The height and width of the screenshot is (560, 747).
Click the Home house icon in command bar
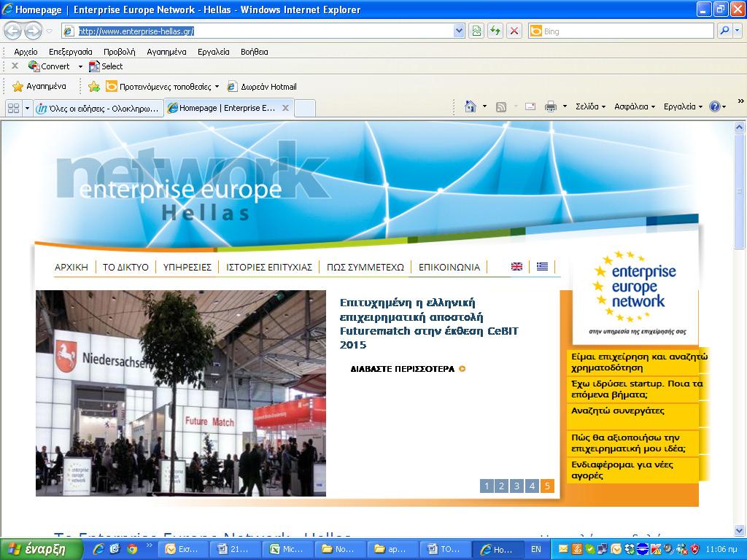(x=471, y=106)
